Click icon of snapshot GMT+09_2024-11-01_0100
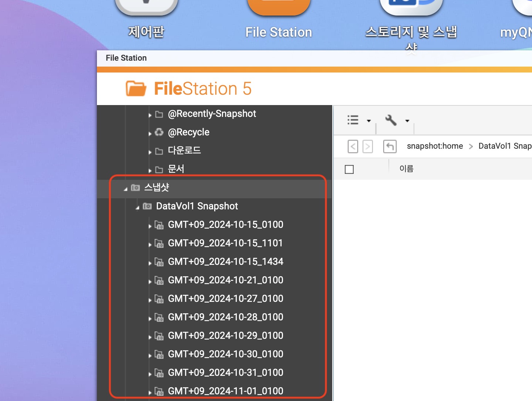This screenshot has height=401, width=532. point(159,391)
